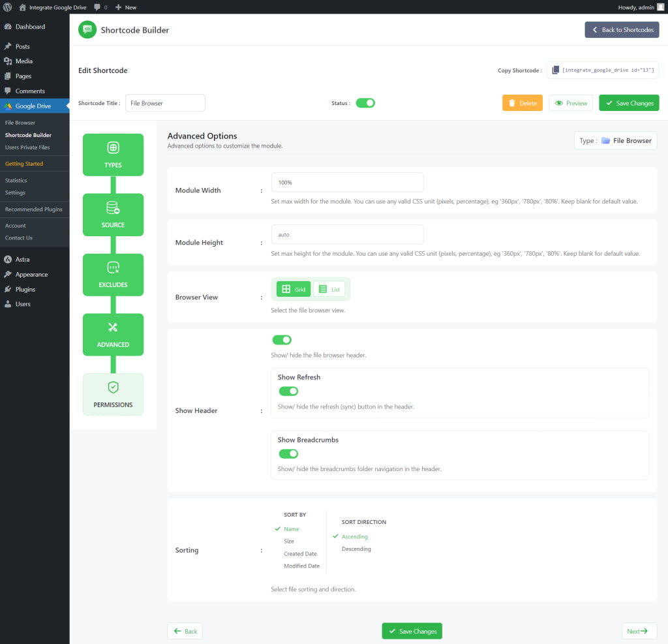Image resolution: width=668 pixels, height=644 pixels.
Task: Select List browser view
Action: (329, 290)
